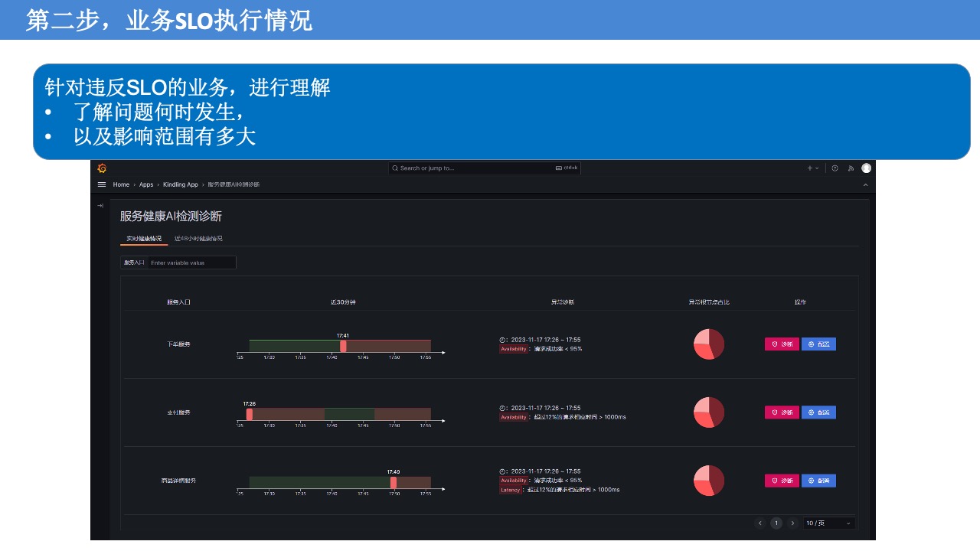The image size is (980, 551).
Task: Click the green segment of 下单服务 timeline
Action: pos(295,346)
